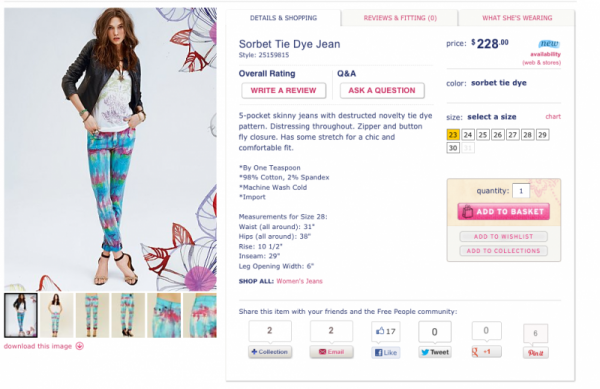Click the new availability badge

pos(549,44)
